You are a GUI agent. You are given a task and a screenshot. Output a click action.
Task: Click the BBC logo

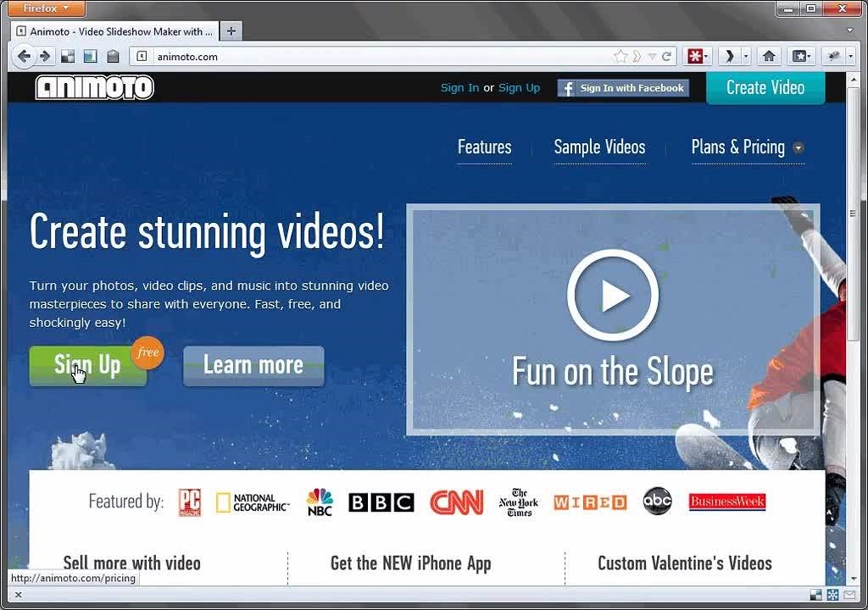(381, 502)
